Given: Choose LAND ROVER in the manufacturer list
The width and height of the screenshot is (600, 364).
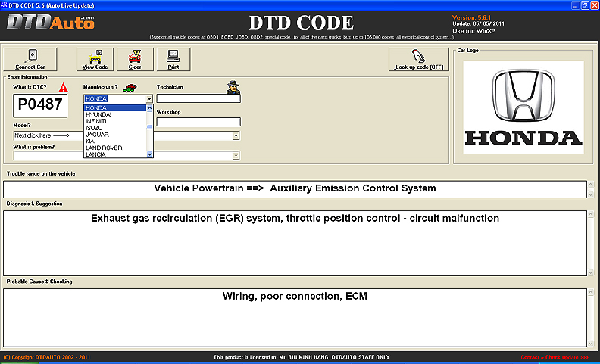Looking at the screenshot, I should click(115, 148).
